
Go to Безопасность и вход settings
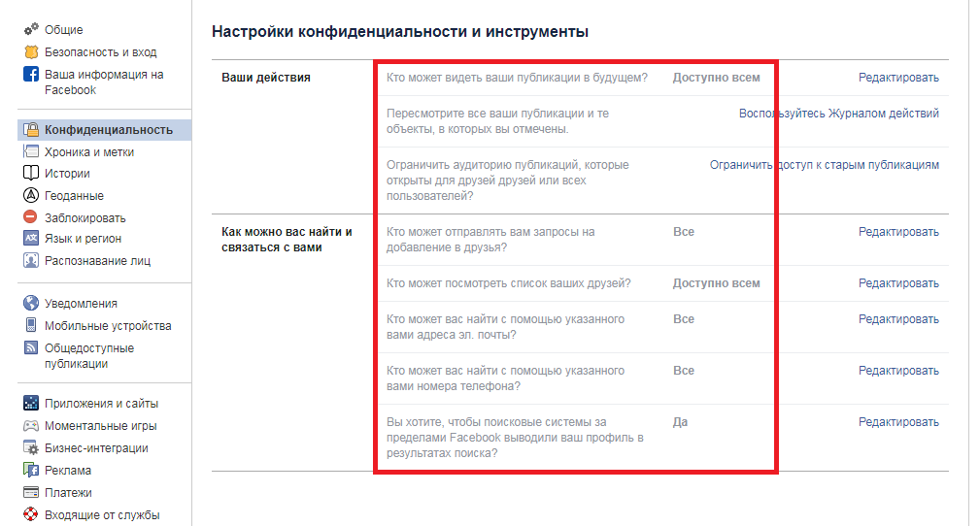click(101, 51)
